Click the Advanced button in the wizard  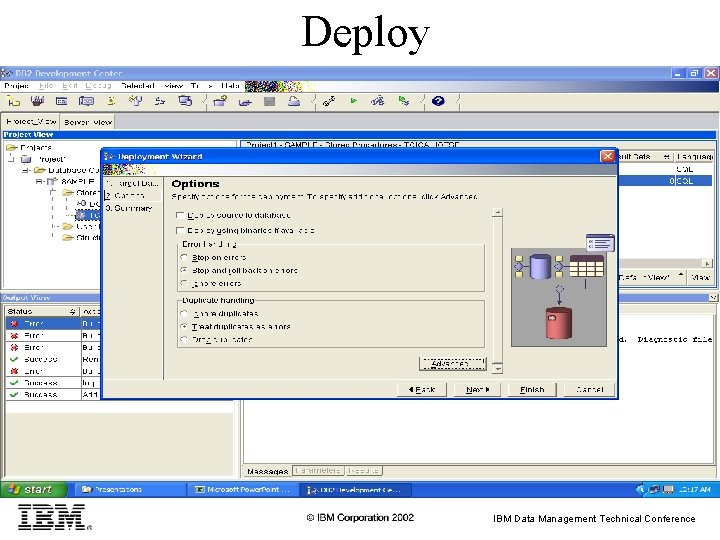pyautogui.click(x=452, y=364)
